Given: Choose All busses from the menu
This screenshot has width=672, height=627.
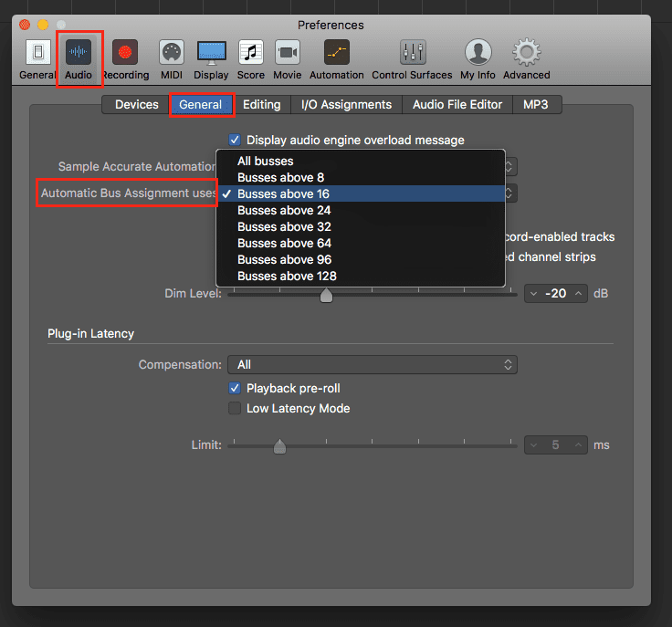Looking at the screenshot, I should 361,161.
